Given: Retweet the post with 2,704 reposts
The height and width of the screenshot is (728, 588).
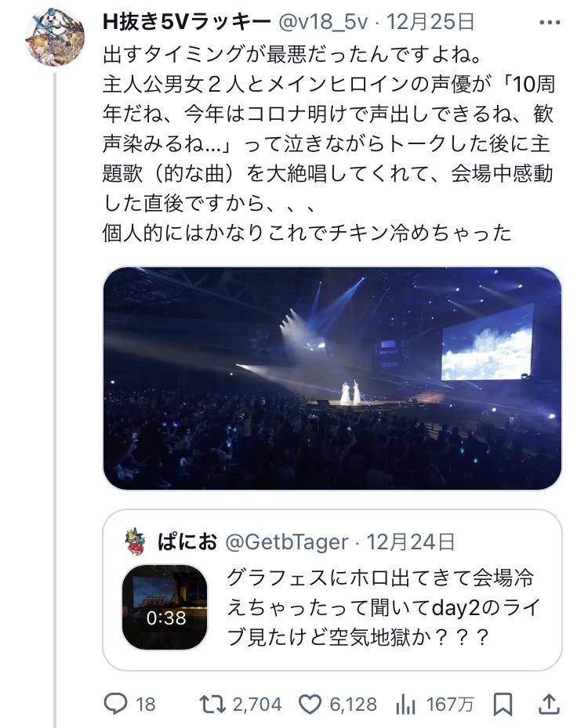Looking at the screenshot, I should click(212, 704).
